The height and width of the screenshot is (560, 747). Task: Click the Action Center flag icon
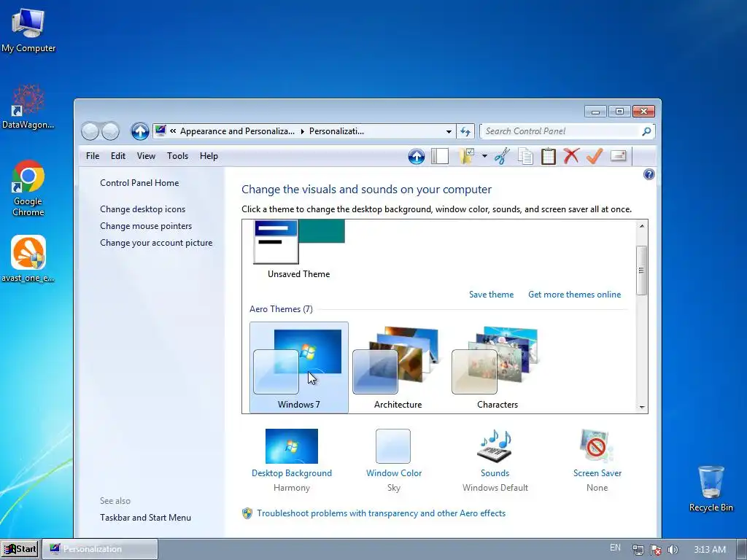(656, 550)
